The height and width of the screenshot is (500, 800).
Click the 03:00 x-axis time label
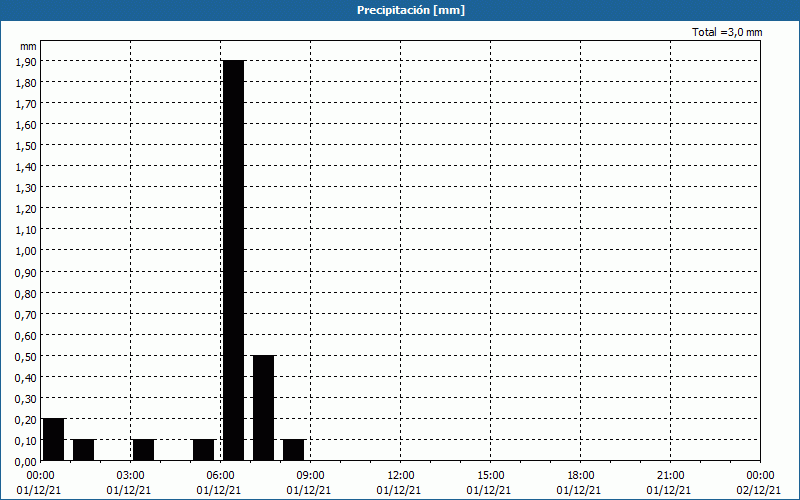131,476
